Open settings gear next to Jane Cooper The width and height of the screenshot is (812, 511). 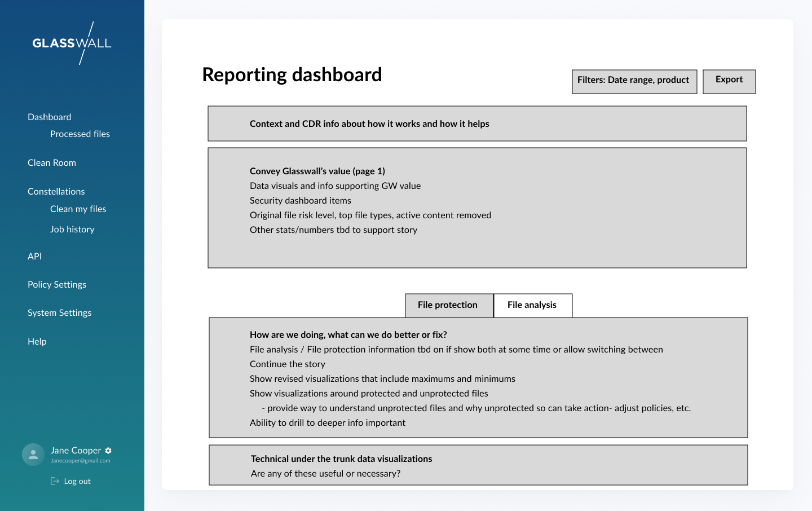tap(108, 451)
